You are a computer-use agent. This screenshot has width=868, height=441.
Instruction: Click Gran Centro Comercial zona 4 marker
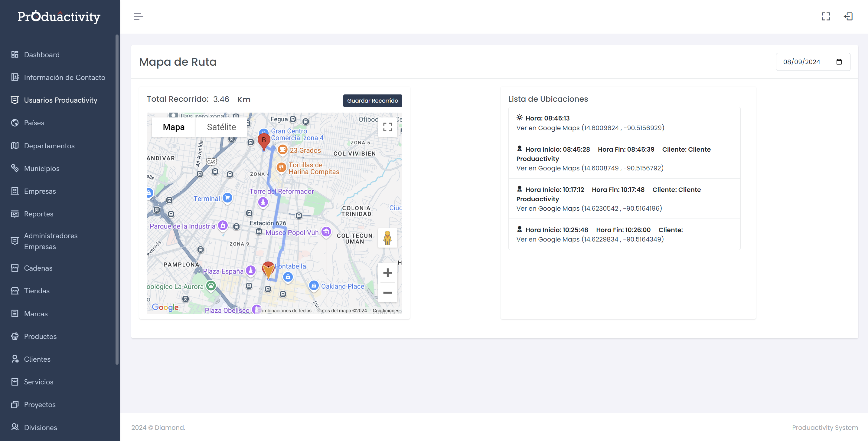[263, 132]
